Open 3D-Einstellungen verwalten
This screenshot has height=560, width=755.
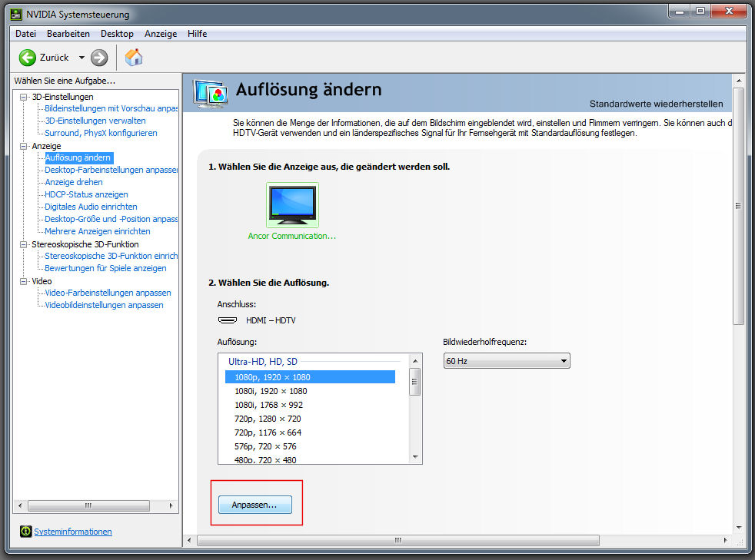[95, 121]
